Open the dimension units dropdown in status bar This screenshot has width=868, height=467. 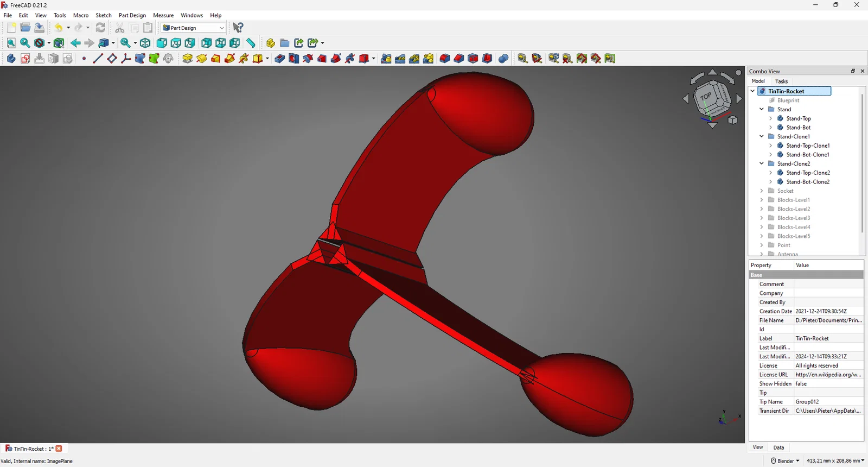tap(835, 461)
